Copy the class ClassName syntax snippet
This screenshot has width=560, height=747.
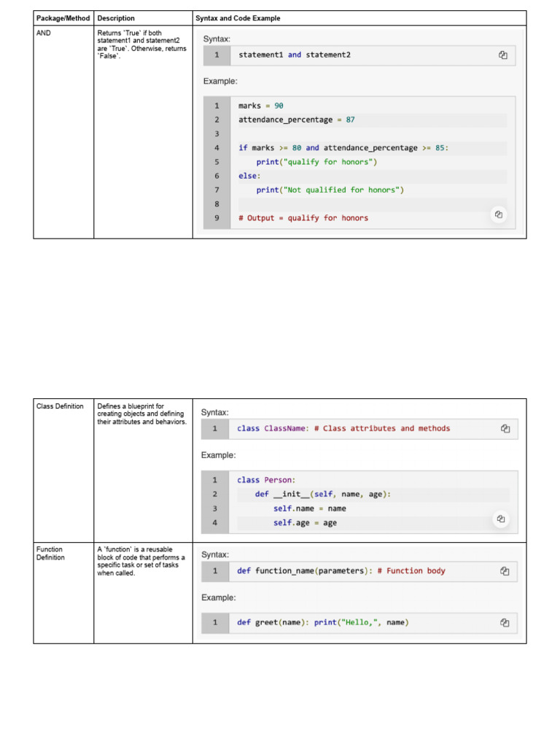coord(505,429)
